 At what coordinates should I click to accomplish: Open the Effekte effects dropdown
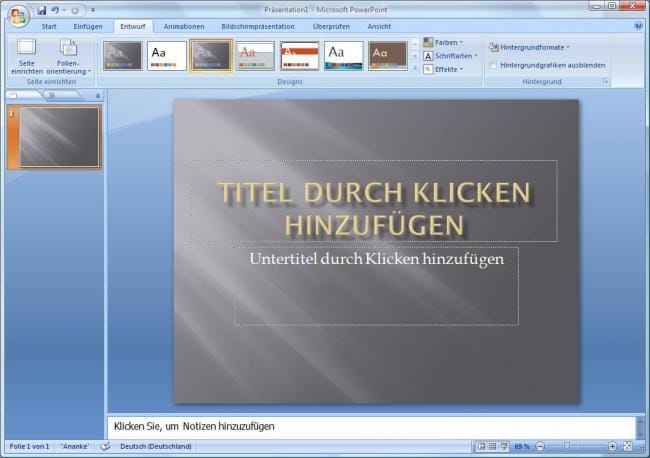point(443,69)
